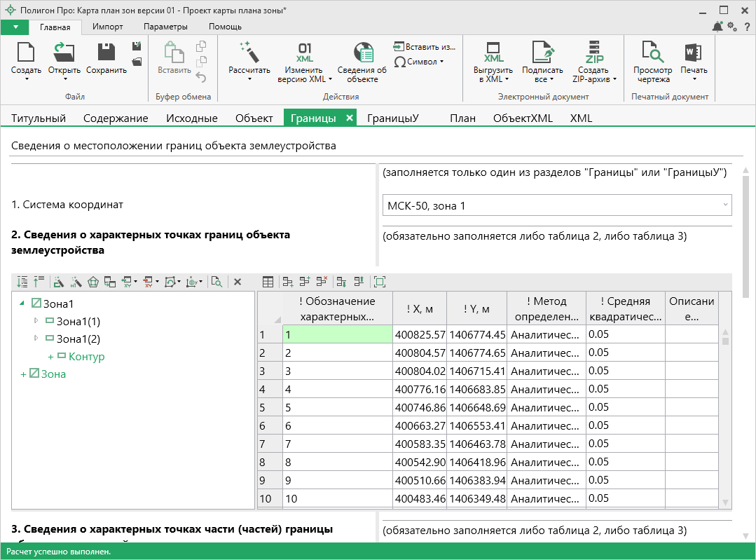Open Сведения об объекте
The height and width of the screenshot is (560, 756).
362,53
